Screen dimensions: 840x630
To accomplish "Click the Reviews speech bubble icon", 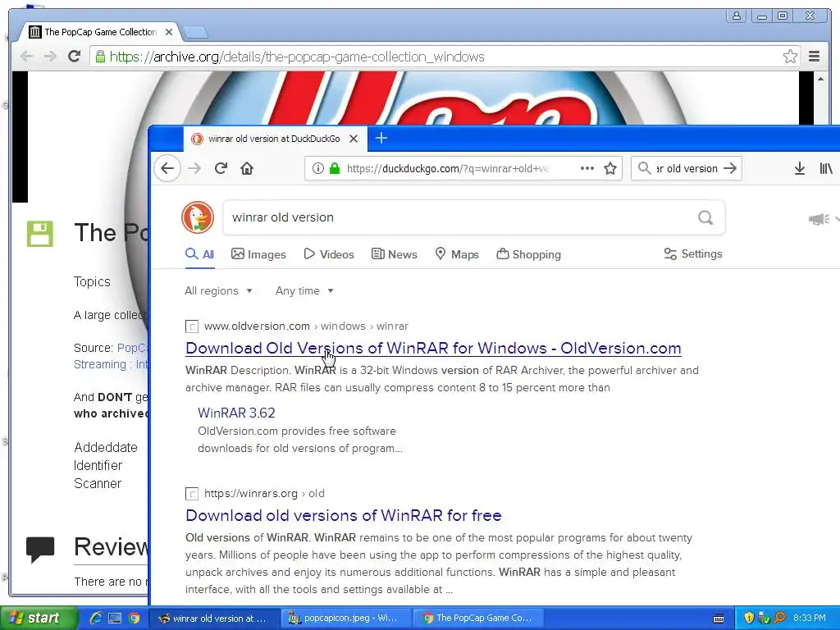I will pos(40,549).
